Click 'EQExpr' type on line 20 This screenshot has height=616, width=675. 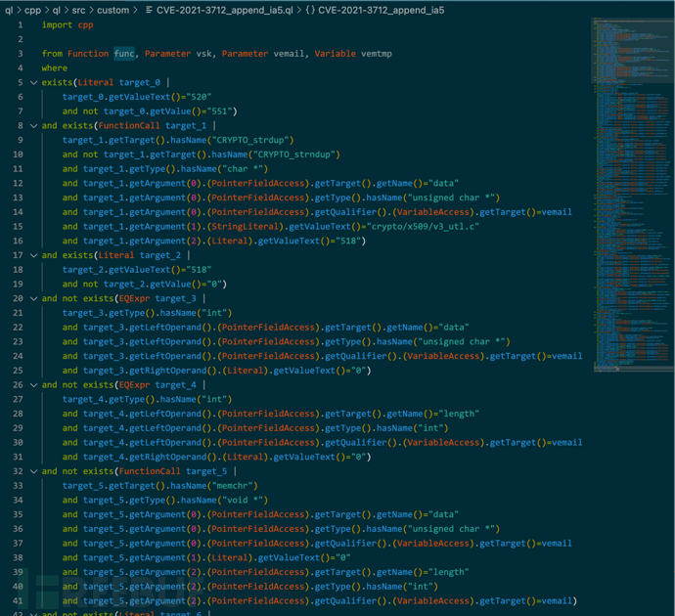click(134, 298)
